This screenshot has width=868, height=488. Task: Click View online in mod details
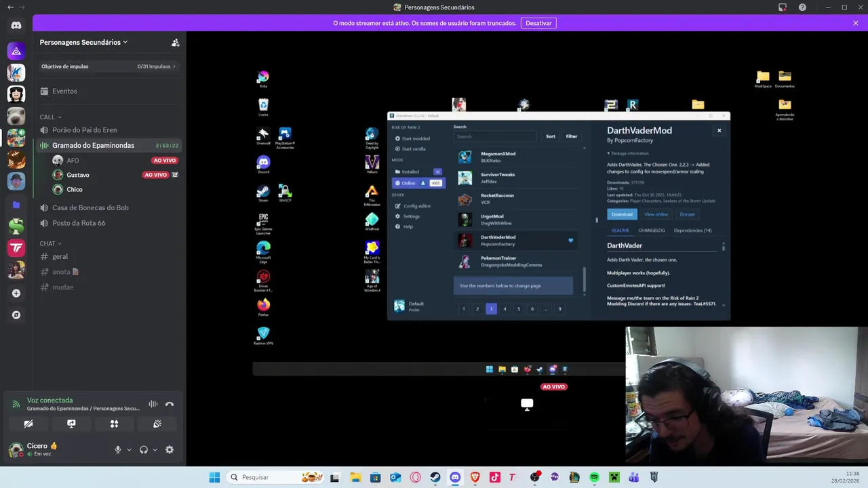coord(656,214)
